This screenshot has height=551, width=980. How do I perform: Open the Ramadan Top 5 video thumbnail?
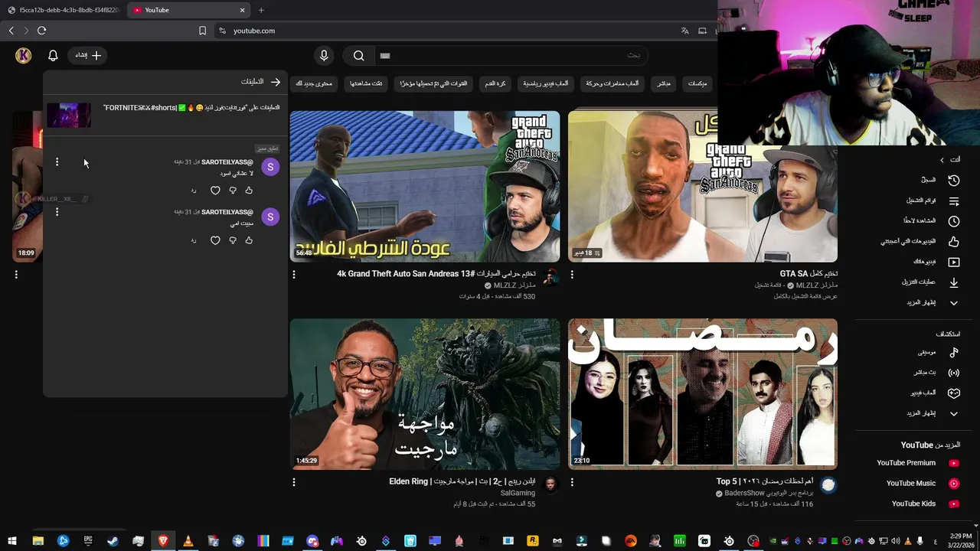pos(703,394)
